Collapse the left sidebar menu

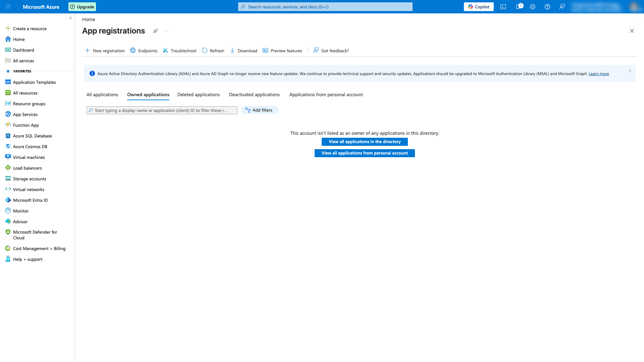coord(70,18)
